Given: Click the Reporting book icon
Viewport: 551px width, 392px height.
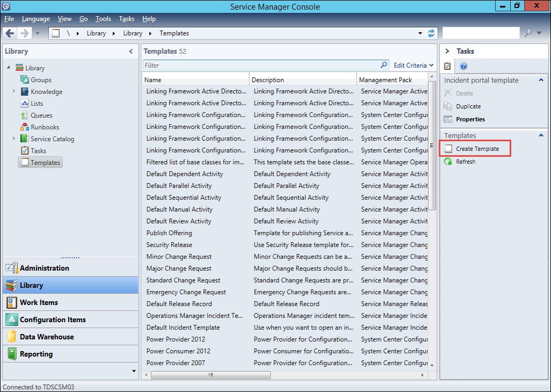Looking at the screenshot, I should [x=12, y=354].
